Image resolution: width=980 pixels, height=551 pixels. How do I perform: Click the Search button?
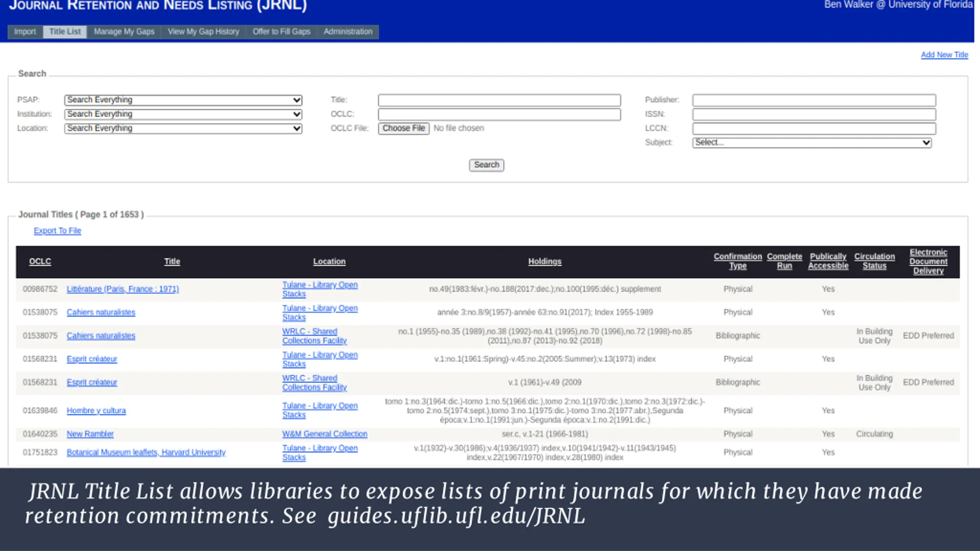486,165
